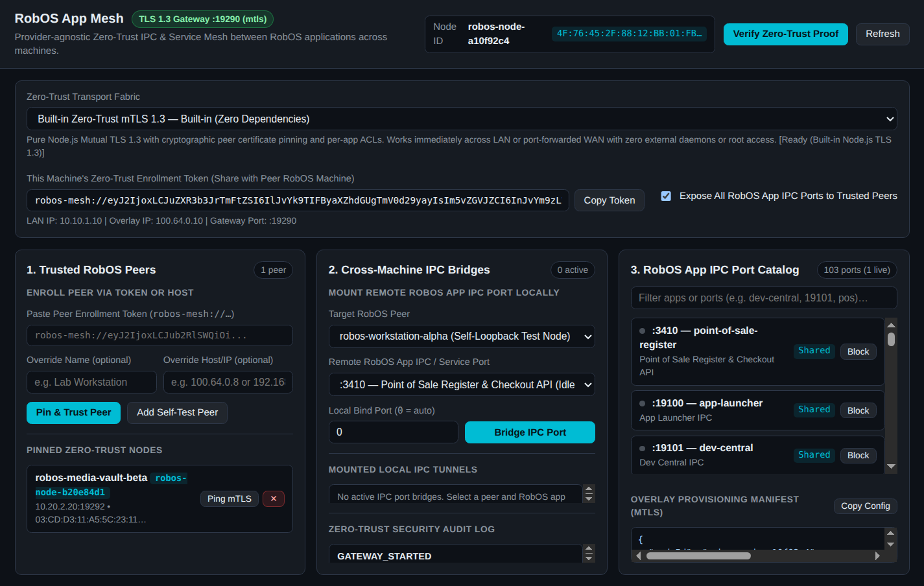This screenshot has height=586, width=924.
Task: Click the node fingerprint 4F:76:45:2F chip
Action: coord(629,34)
